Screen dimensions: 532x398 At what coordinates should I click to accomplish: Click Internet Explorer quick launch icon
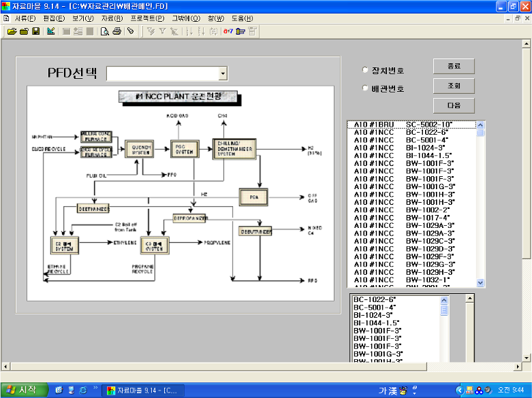(83, 391)
